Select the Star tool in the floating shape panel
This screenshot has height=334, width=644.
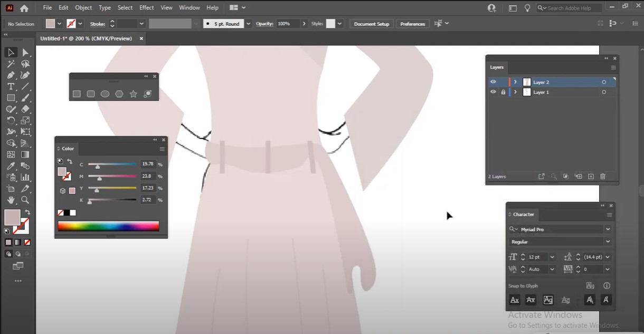pyautogui.click(x=134, y=94)
